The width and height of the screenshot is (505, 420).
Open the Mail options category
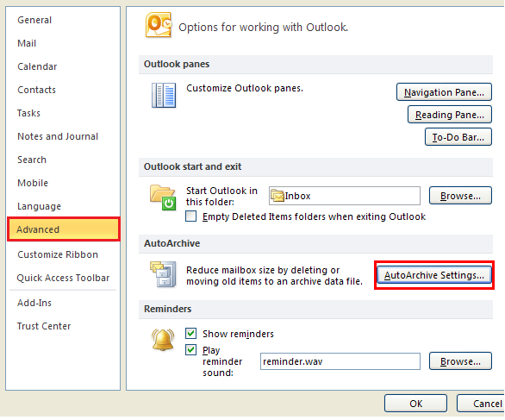click(27, 43)
